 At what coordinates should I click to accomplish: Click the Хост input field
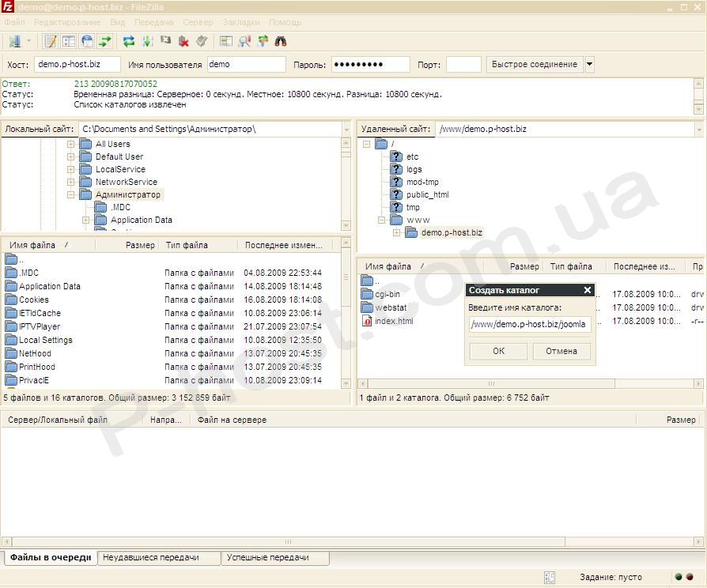78,65
